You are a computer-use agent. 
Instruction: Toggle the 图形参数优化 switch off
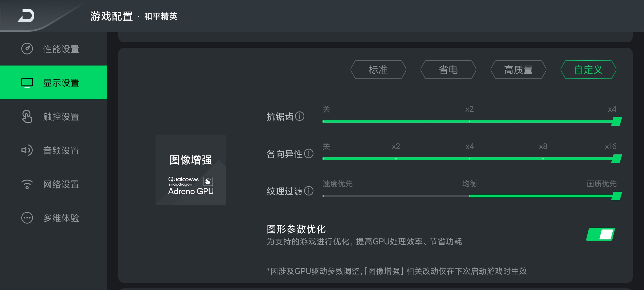click(x=601, y=234)
